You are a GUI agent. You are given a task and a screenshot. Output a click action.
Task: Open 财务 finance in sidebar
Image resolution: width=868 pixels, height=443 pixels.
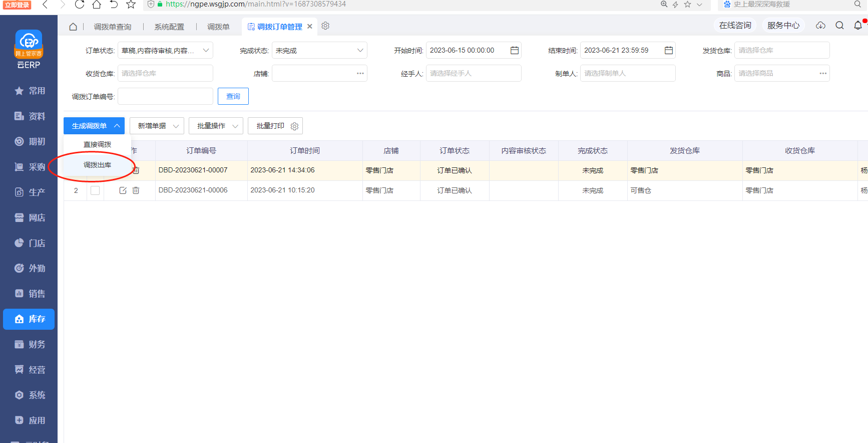[30, 344]
